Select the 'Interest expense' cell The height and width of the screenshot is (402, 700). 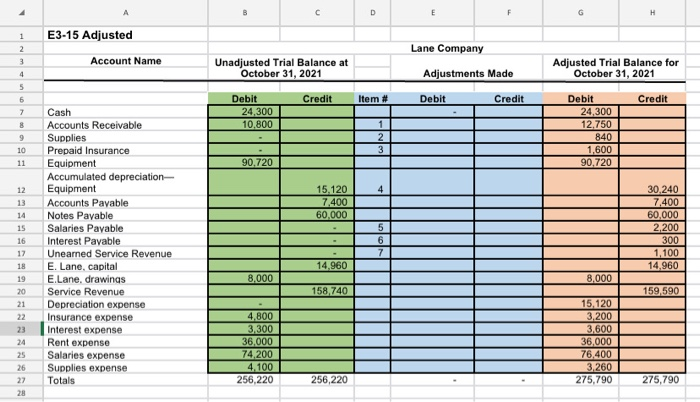tap(125, 330)
